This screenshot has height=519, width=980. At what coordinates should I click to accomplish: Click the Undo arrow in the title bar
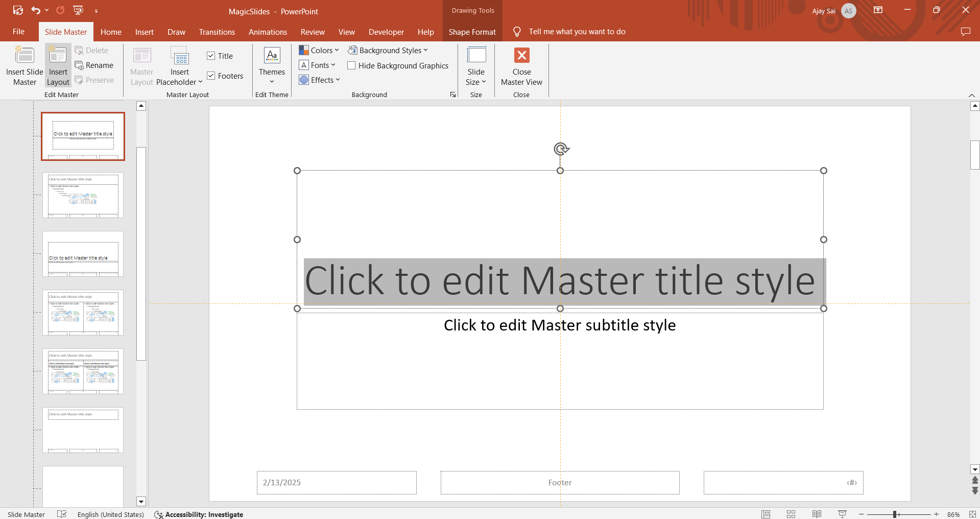coord(35,10)
